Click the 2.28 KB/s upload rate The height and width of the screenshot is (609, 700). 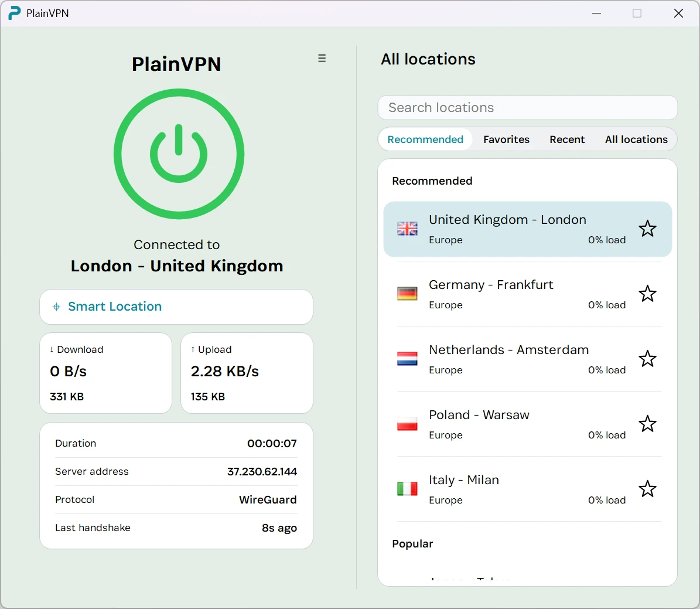(x=224, y=371)
